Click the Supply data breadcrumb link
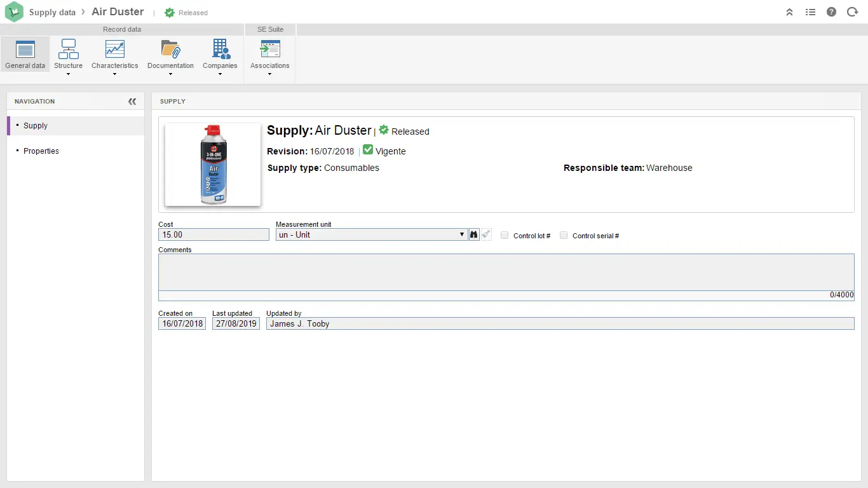The image size is (868, 488). pyautogui.click(x=52, y=13)
